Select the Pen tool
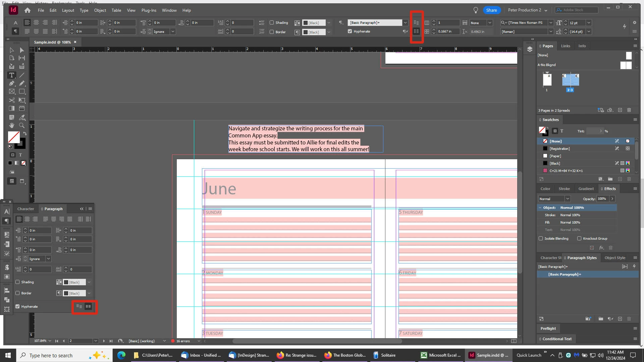The image size is (644, 362). pos(12,83)
